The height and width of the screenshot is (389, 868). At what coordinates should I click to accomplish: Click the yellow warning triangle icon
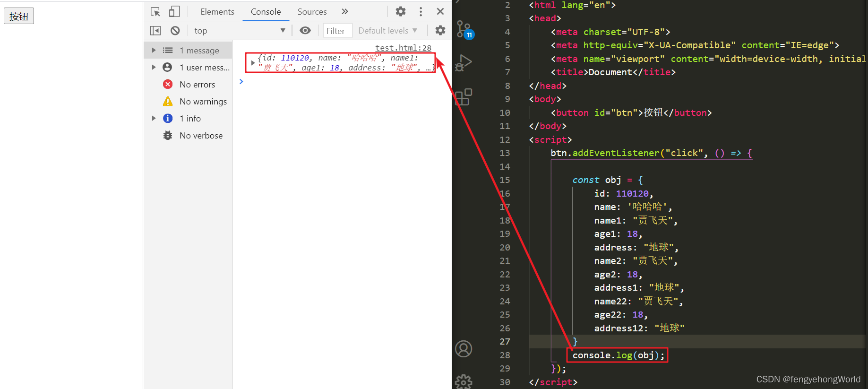coord(168,101)
